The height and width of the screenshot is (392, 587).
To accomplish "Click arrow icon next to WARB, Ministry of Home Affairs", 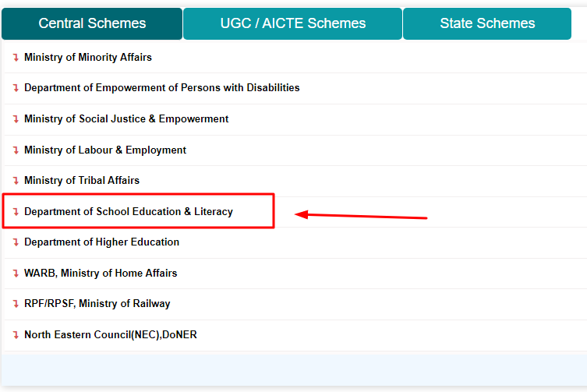I will tap(16, 274).
